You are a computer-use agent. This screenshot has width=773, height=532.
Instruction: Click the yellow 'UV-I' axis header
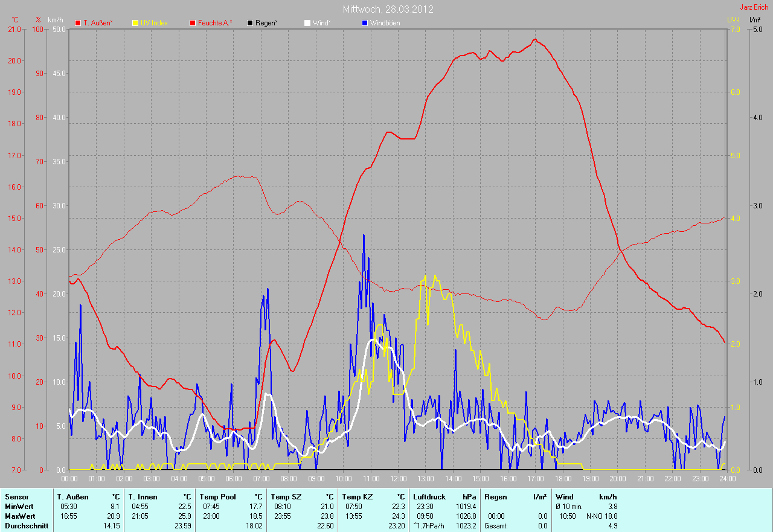733,20
